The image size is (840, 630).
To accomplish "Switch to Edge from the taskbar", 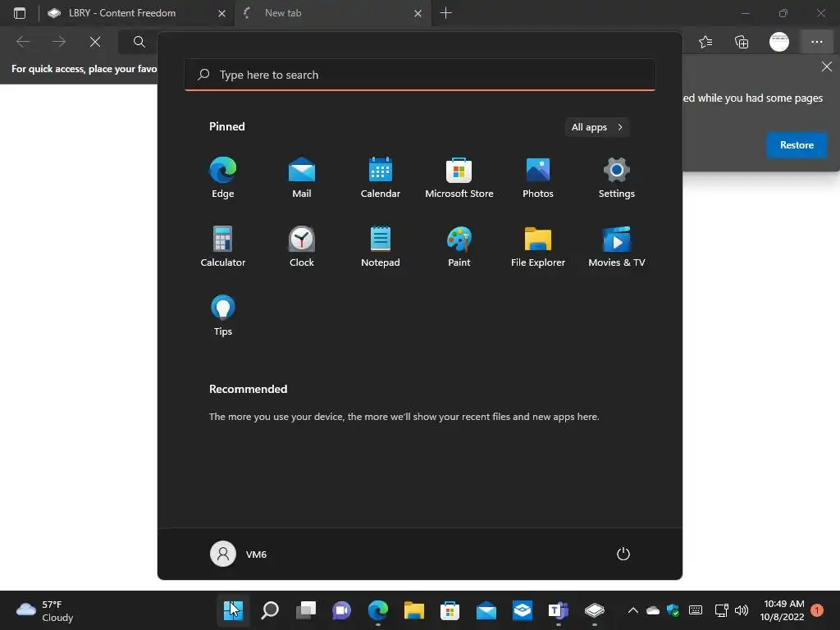I will (x=378, y=610).
